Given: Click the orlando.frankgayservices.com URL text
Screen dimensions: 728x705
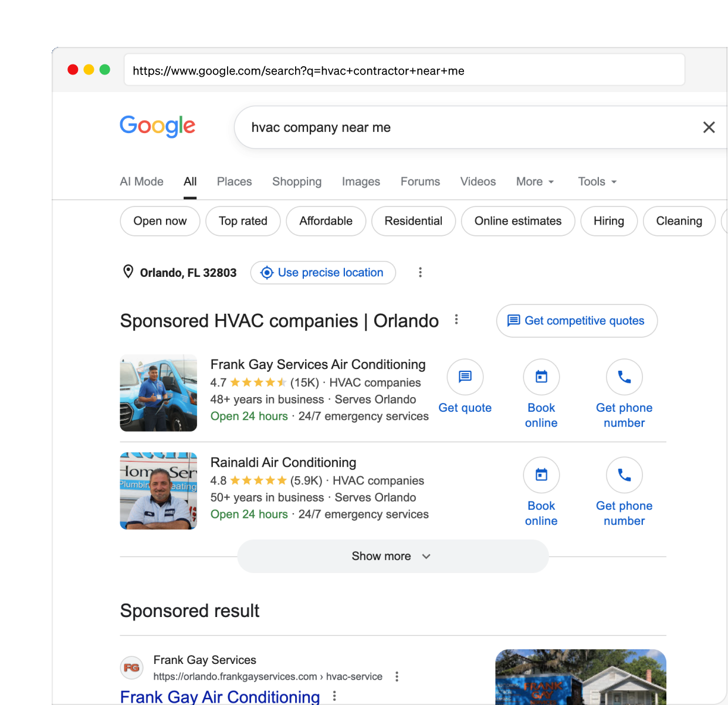Looking at the screenshot, I should pos(268,676).
